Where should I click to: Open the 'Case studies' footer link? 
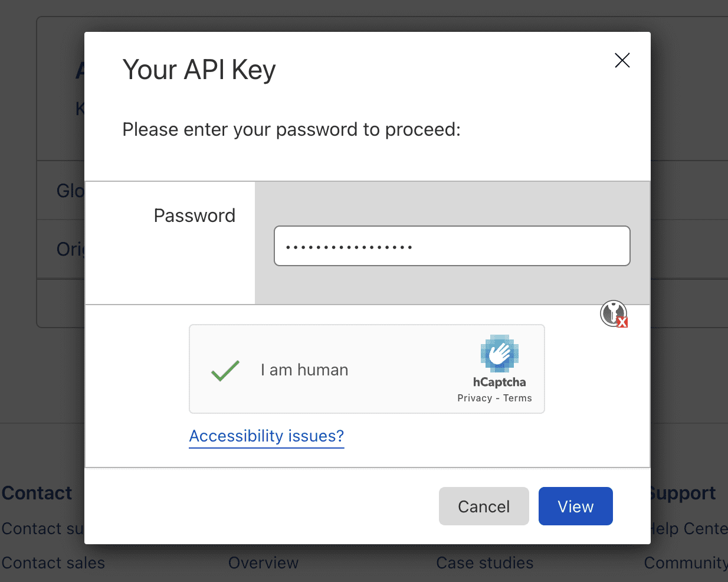[x=484, y=563]
